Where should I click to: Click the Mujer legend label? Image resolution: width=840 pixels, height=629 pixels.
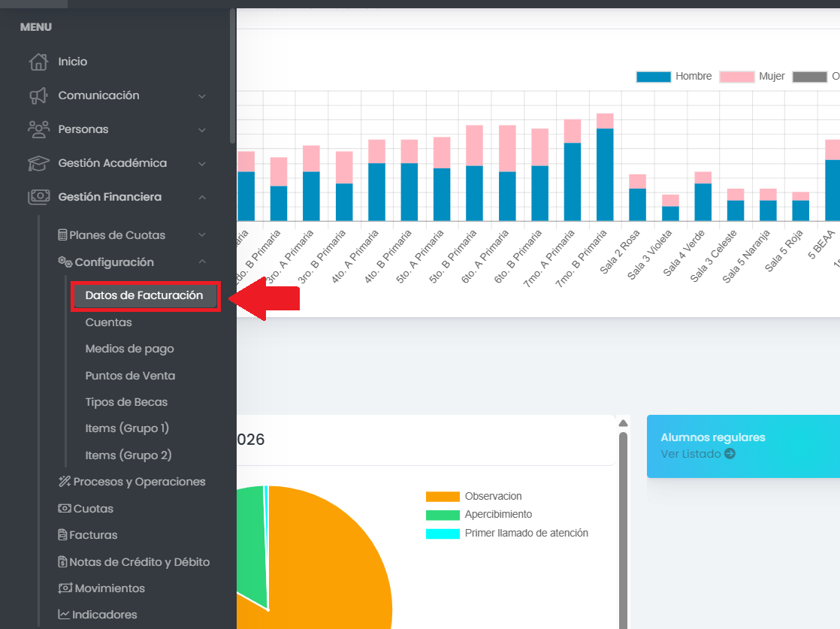point(772,76)
